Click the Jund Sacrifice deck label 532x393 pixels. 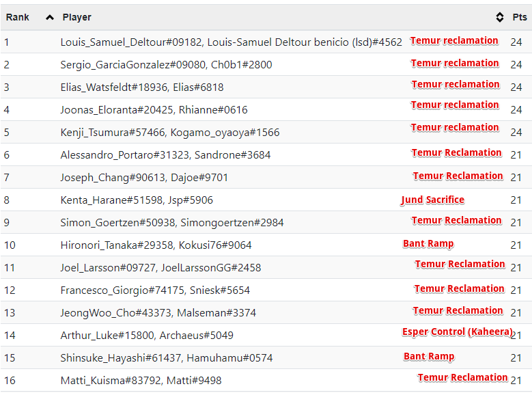[x=433, y=200]
